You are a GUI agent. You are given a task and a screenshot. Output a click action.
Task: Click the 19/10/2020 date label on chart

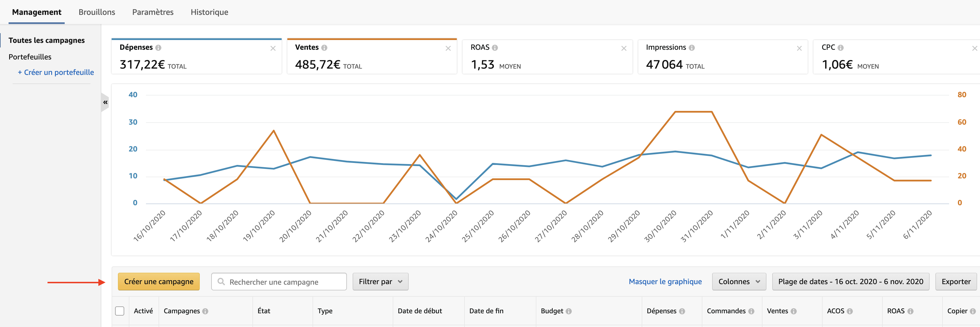pyautogui.click(x=258, y=226)
